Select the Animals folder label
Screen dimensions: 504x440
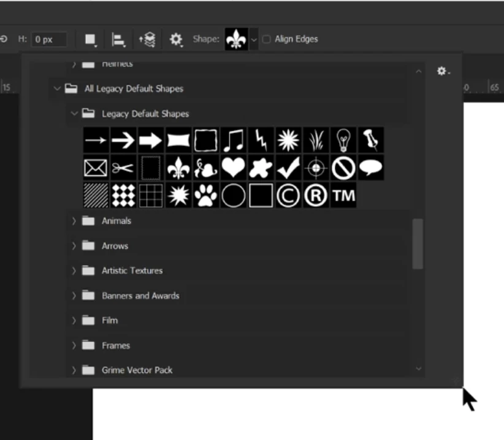116,221
